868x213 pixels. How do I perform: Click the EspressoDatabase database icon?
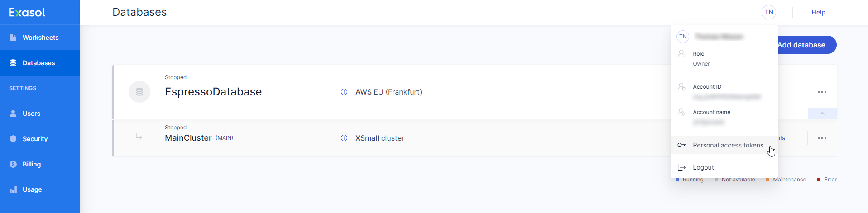point(139,92)
